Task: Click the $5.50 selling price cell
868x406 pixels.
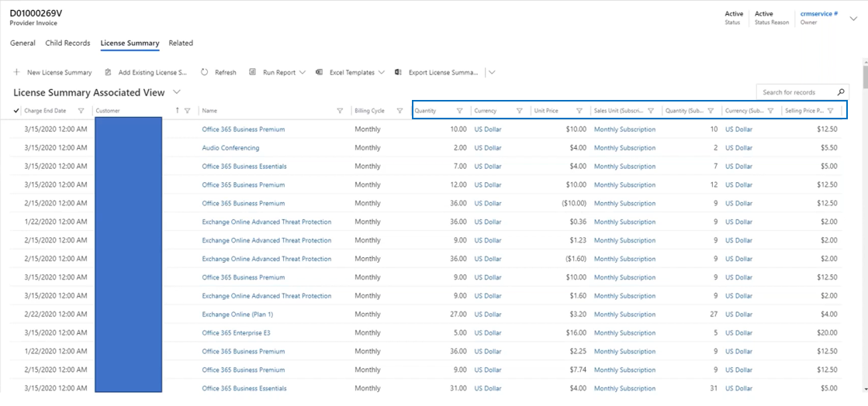Action: (829, 148)
